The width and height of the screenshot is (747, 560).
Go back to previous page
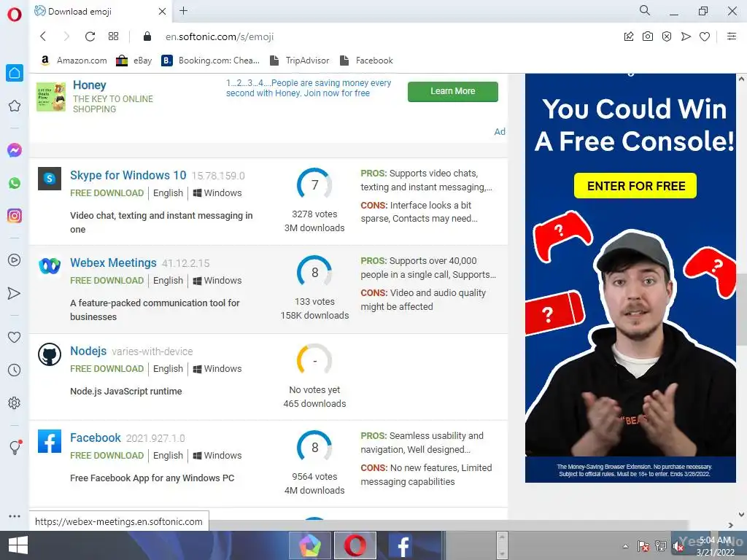point(43,36)
